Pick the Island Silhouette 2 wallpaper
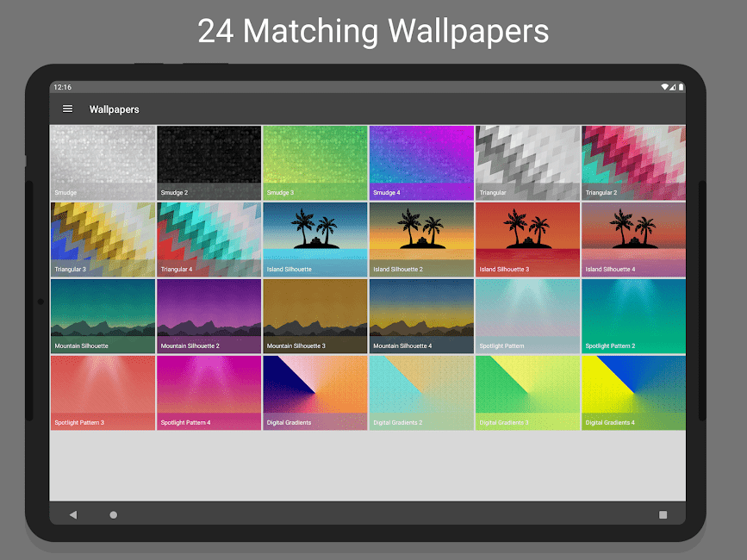 421,240
